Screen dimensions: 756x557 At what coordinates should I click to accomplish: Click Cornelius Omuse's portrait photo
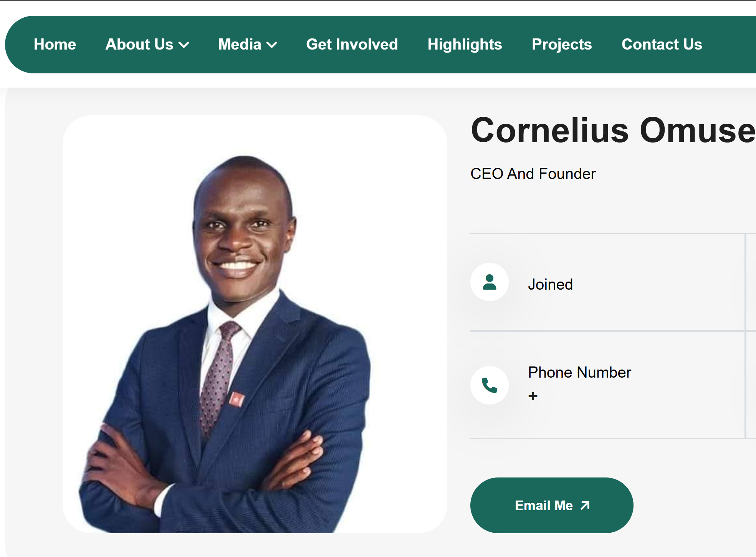(255, 324)
